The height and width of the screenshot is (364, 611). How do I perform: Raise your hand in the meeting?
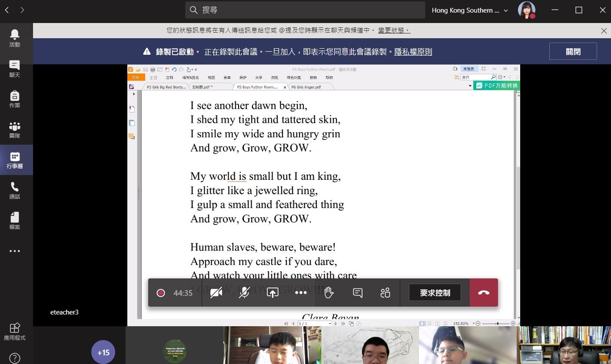click(329, 293)
